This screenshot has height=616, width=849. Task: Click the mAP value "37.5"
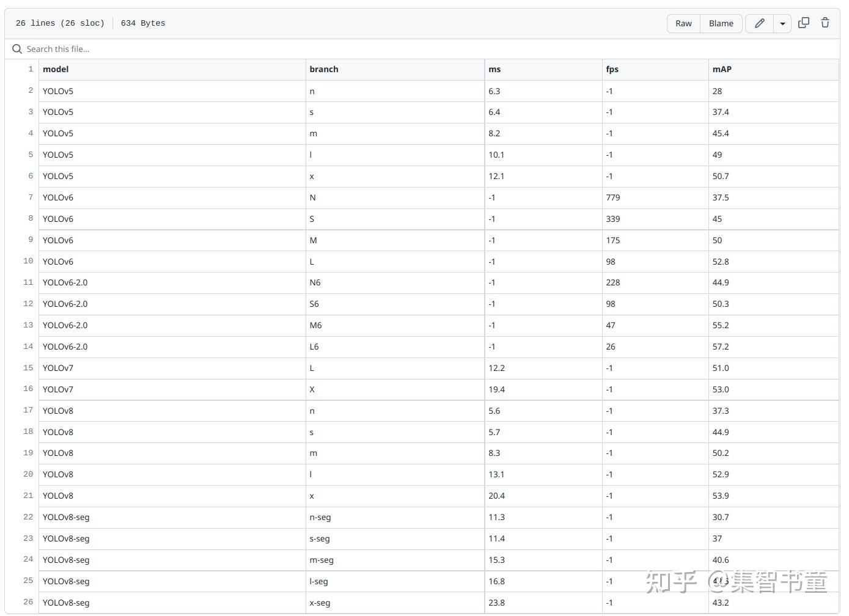(721, 197)
